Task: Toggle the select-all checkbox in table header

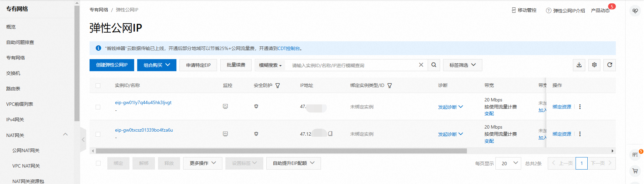Action: [98, 86]
